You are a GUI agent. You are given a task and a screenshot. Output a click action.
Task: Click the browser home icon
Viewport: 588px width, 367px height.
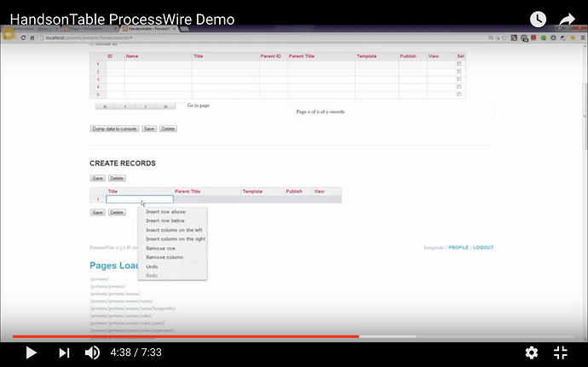click(x=32, y=37)
